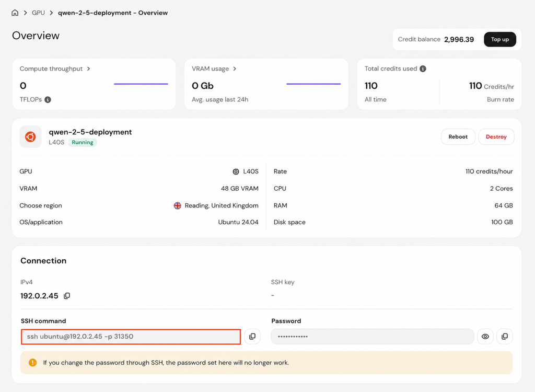535x392 pixels.
Task: Go to GPU breadcrumb link
Action: [38, 13]
